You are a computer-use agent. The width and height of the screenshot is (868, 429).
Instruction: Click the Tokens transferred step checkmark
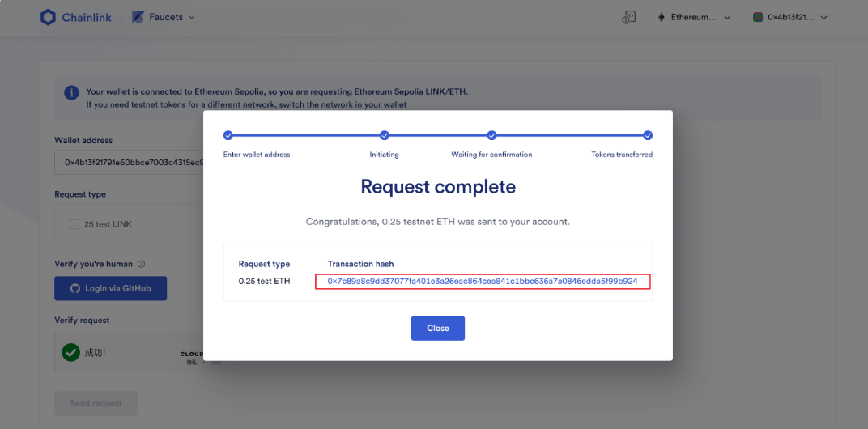[x=648, y=136]
